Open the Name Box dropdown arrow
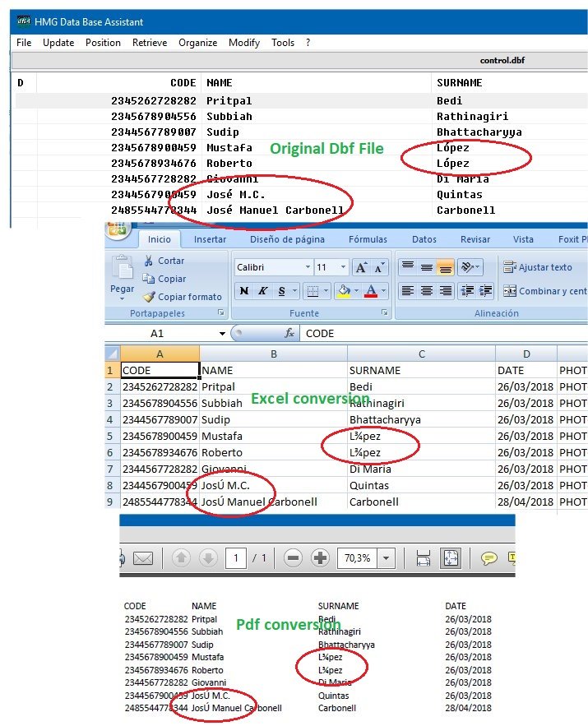Viewport: 588px width, 726px height. [222, 334]
